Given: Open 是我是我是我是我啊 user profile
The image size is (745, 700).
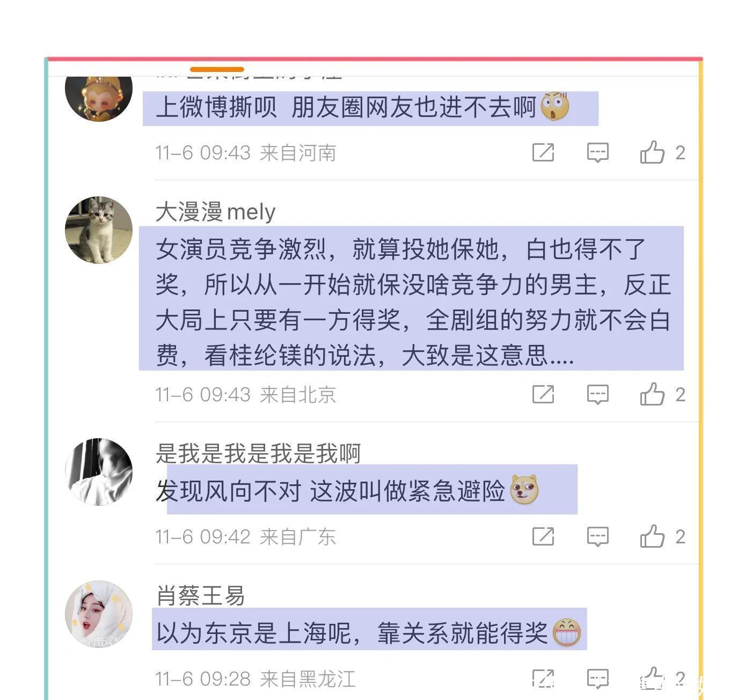Looking at the screenshot, I should click(x=258, y=454).
